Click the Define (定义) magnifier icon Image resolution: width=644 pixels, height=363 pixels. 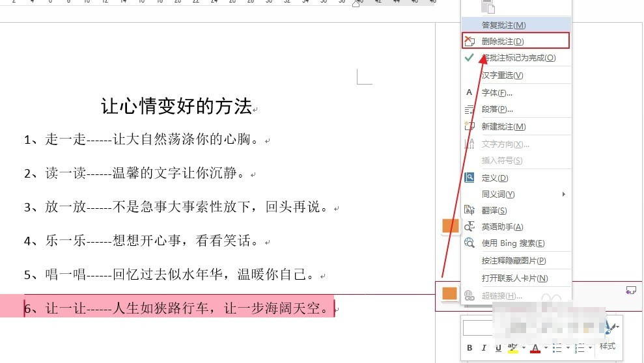(x=469, y=178)
